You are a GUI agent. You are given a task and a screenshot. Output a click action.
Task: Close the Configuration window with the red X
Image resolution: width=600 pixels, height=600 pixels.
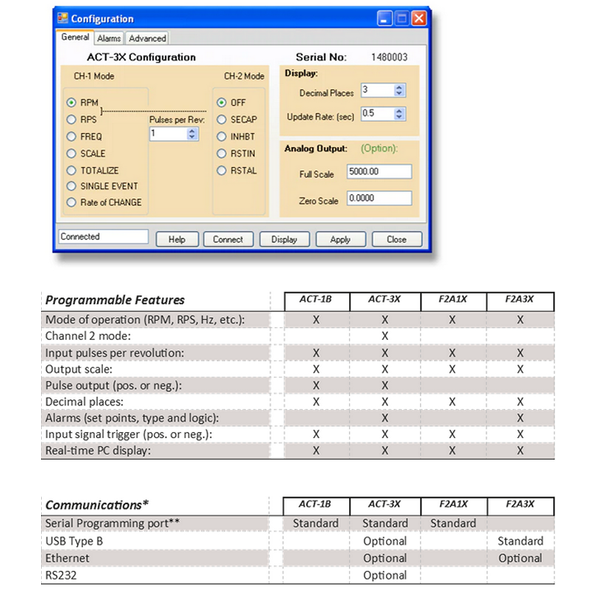tap(419, 18)
